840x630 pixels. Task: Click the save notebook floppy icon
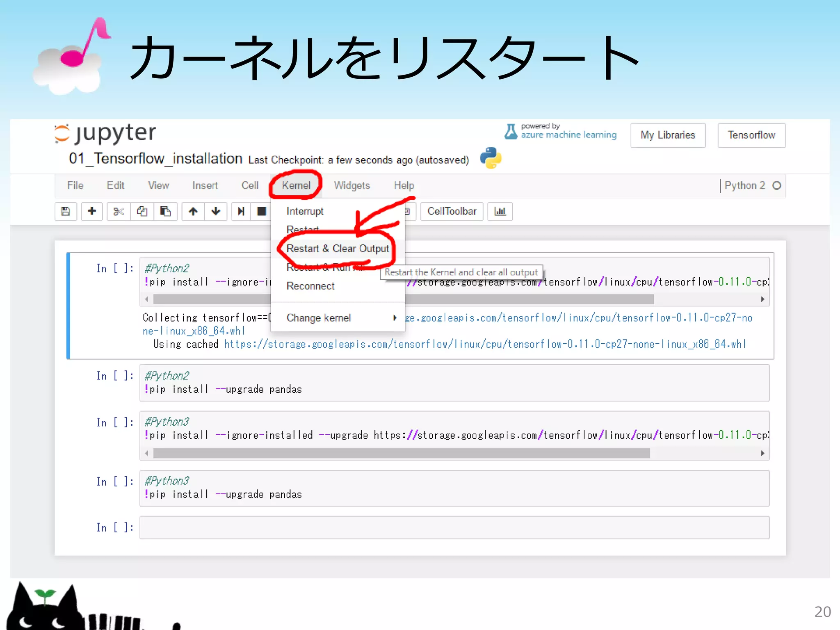[66, 211]
